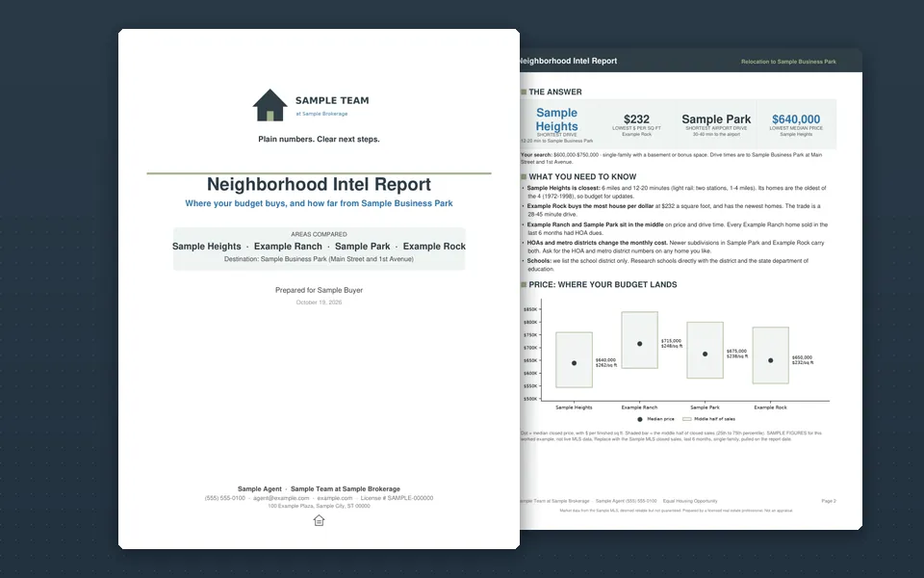
Task: Click the square bullet beside THE ANSWER
Action: tap(524, 92)
